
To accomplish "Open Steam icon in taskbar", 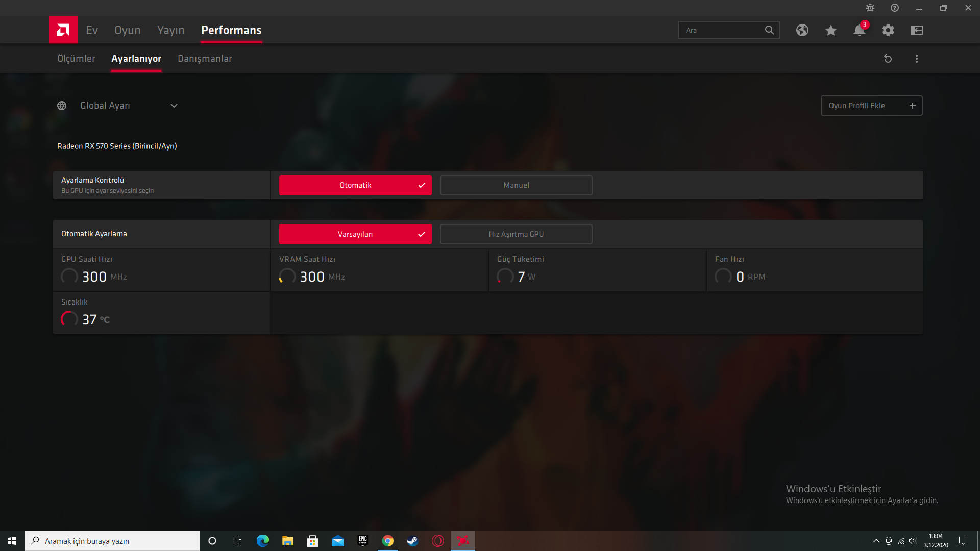I will [412, 540].
